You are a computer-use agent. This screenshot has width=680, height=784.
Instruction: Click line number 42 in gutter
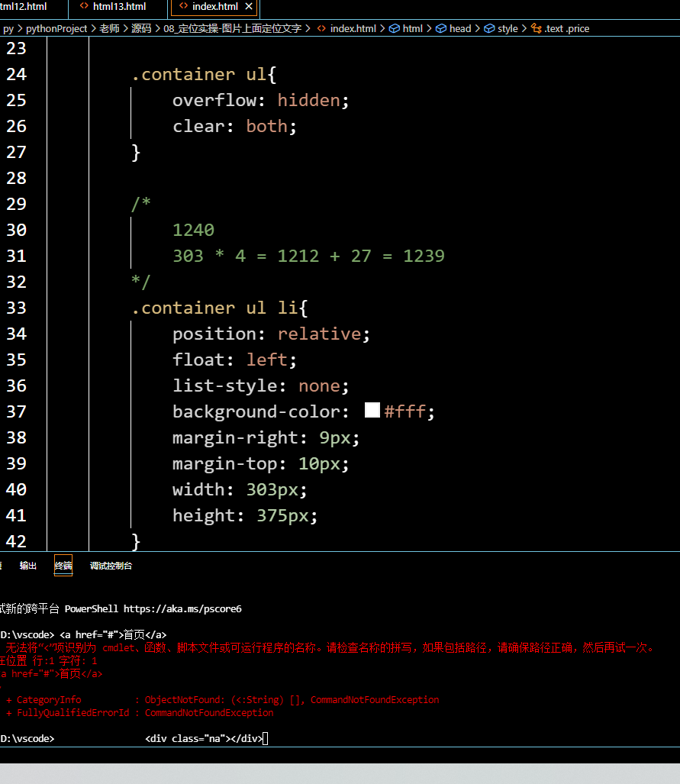16,541
